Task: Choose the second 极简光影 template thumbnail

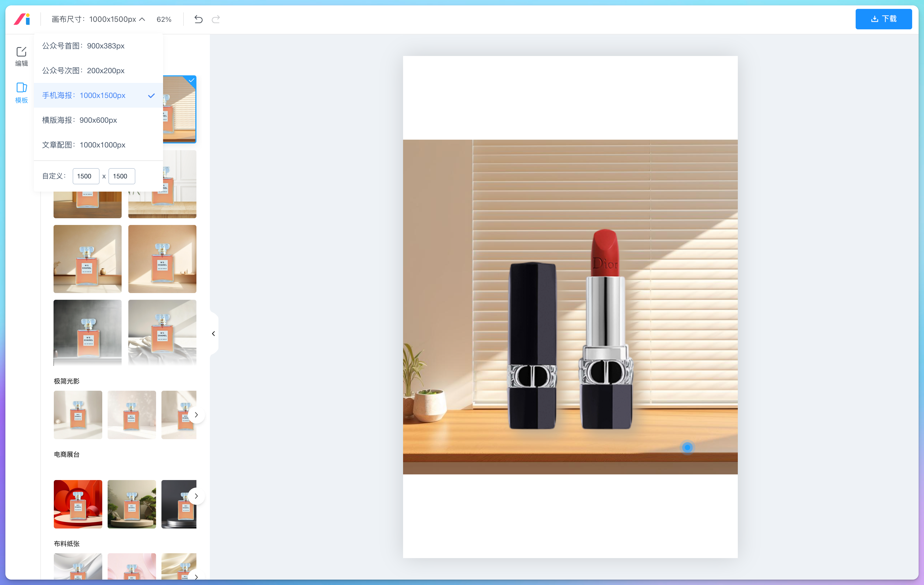Action: 132,415
